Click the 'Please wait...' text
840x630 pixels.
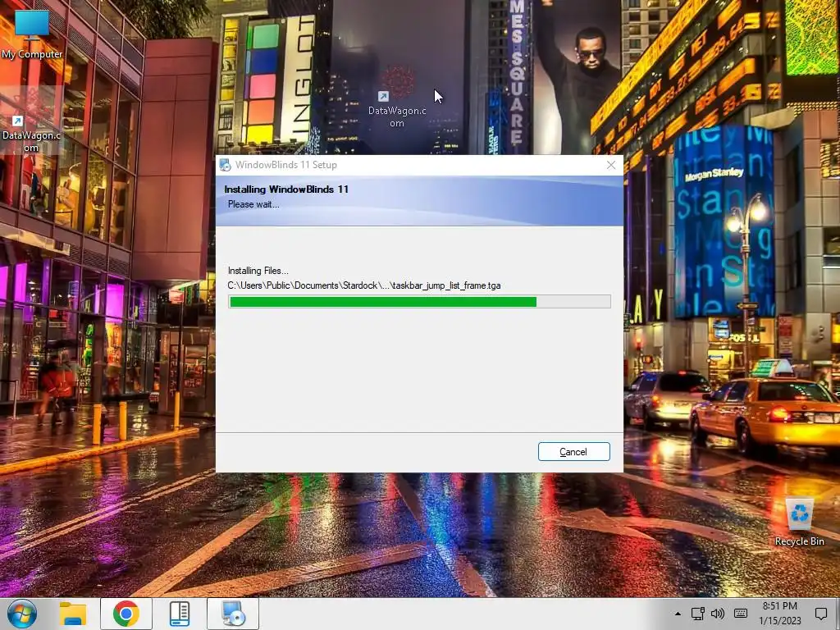(x=253, y=204)
